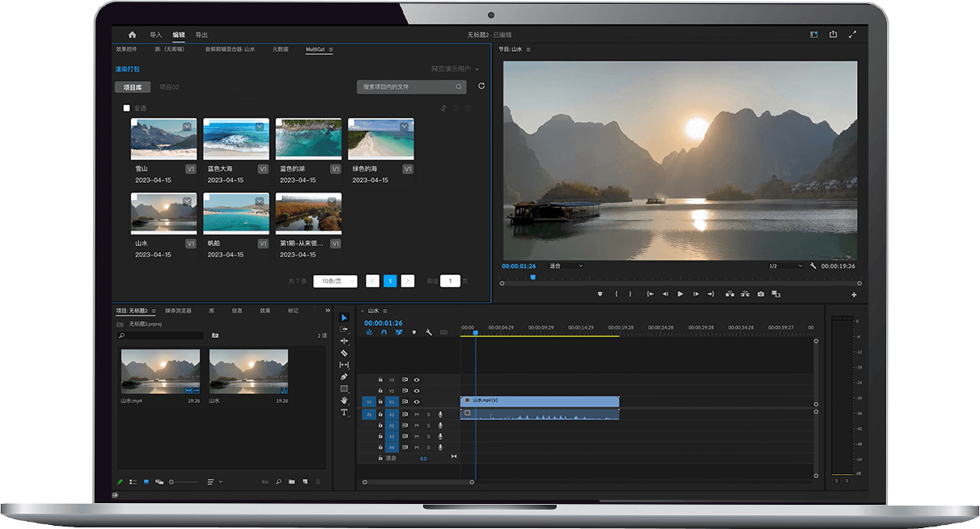Go to the Home screen icon

point(132,35)
